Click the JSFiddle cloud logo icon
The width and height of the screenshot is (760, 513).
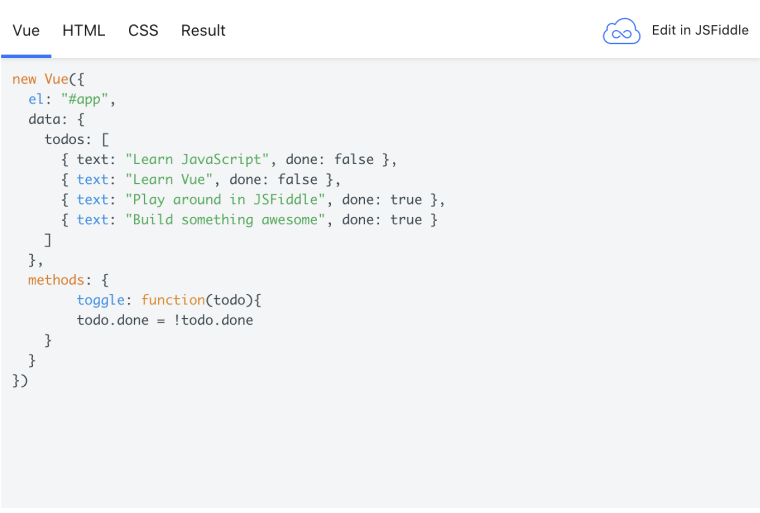point(621,31)
